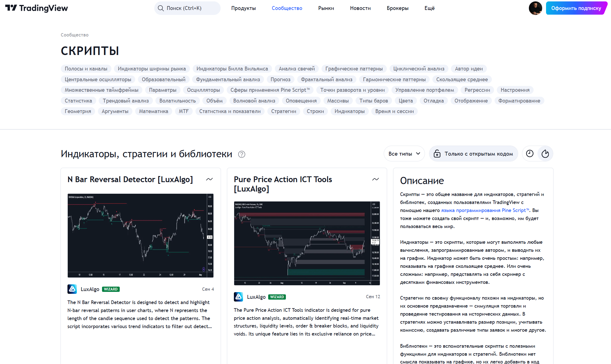
Task: Select 'Точки разворота и уровни' tag
Action: [352, 90]
